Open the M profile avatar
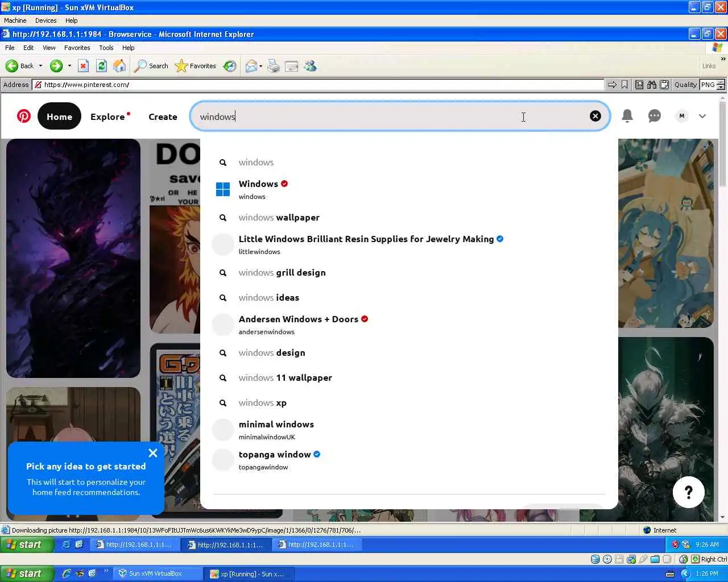The image size is (728, 582). [682, 116]
